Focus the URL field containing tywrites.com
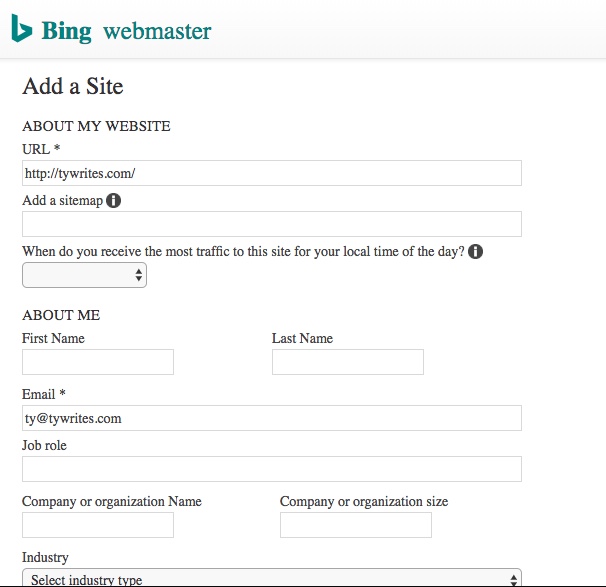Viewport: 606px width, 587px height. (272, 173)
